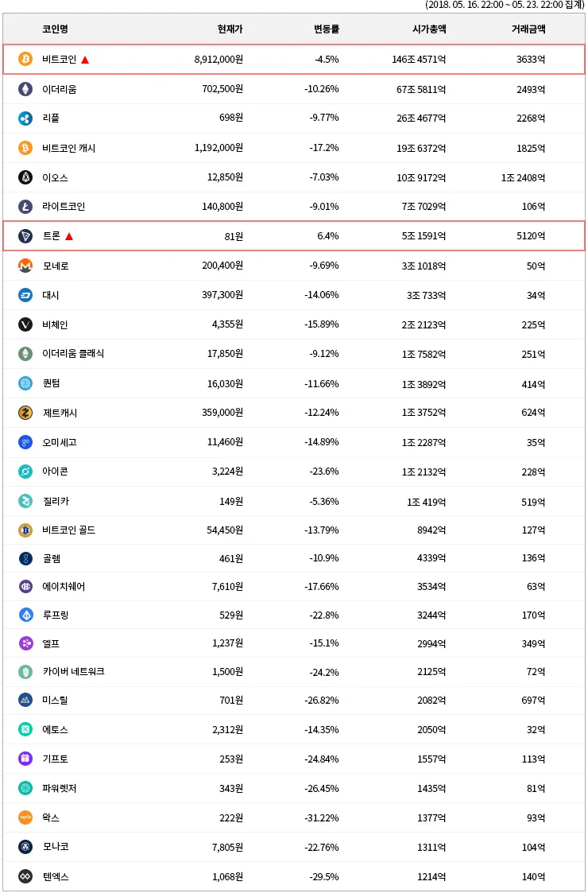The image size is (588, 893).
Task: Click the 1214억 market cap cell
Action: [x=431, y=876]
